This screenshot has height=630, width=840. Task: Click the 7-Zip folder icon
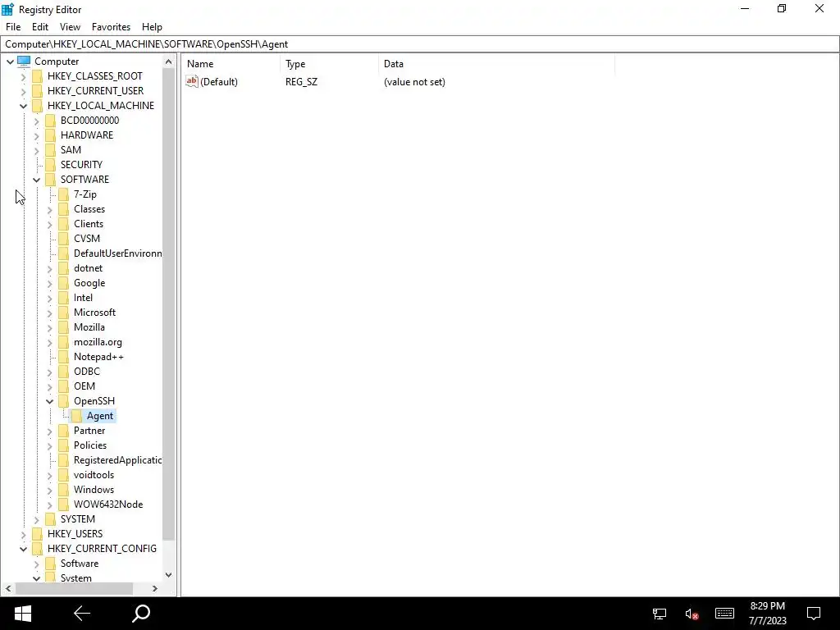coord(64,194)
